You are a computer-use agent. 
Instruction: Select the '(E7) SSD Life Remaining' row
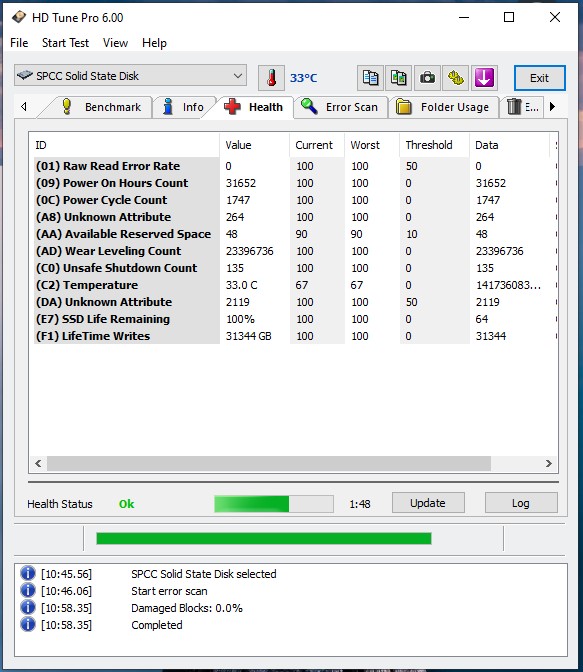pyautogui.click(x=294, y=319)
